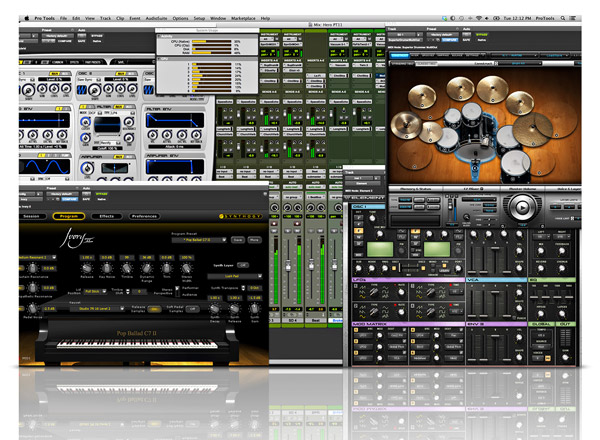Click the volume icon in the menu bar

pos(487,18)
